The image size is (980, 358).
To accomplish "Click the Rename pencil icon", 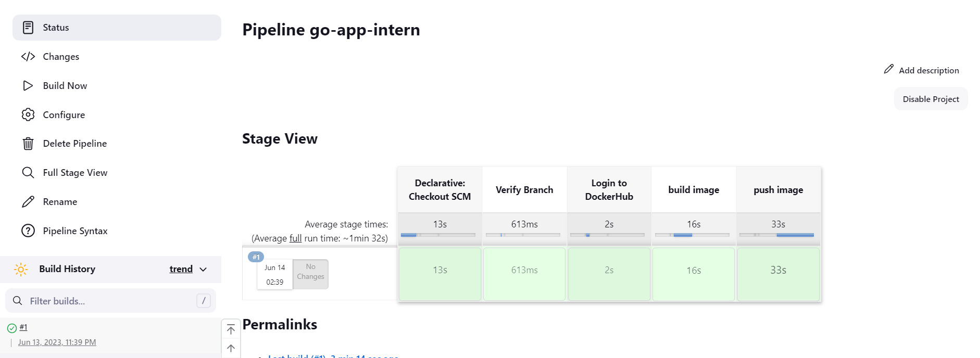I will (28, 201).
